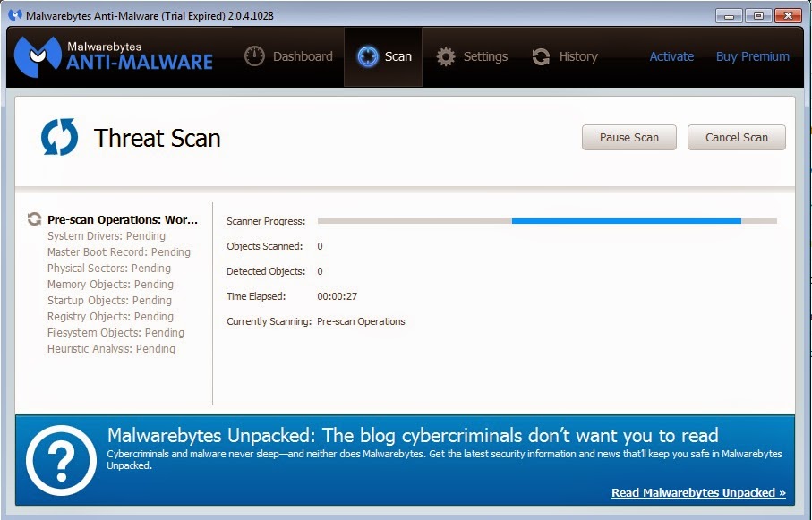
Task: Click the Pre-scan Operations spinner icon
Action: (35, 219)
